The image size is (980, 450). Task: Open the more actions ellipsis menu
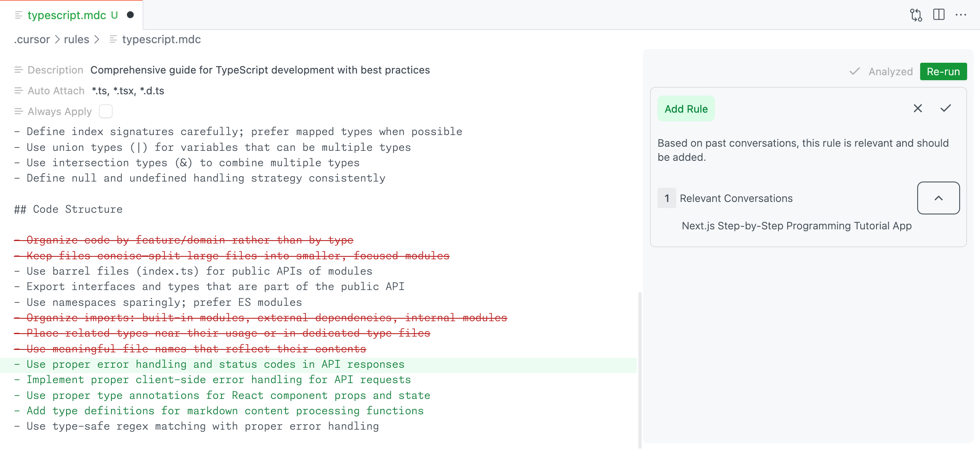(x=962, y=15)
